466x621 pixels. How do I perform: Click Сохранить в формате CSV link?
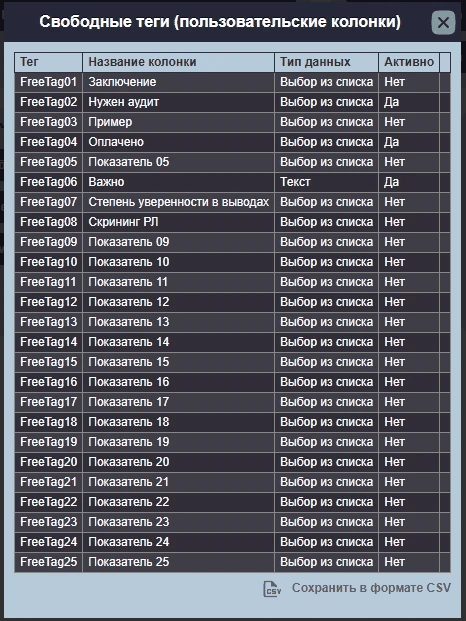(x=371, y=588)
